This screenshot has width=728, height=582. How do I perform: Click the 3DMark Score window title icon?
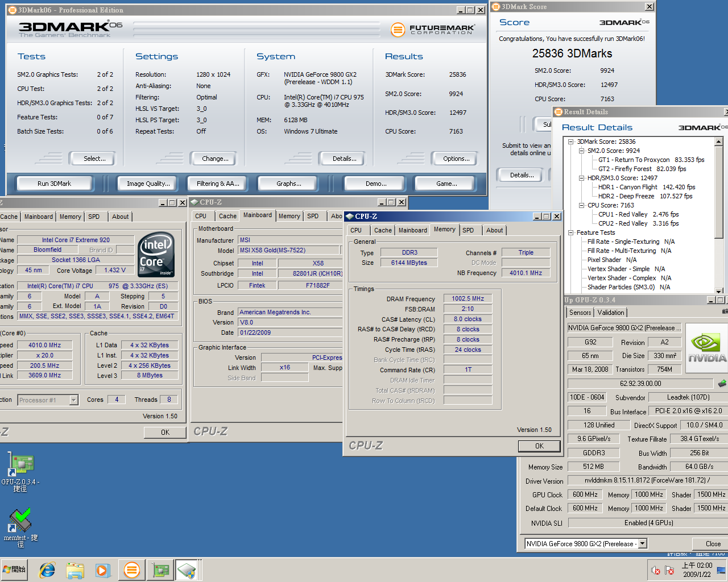click(496, 7)
